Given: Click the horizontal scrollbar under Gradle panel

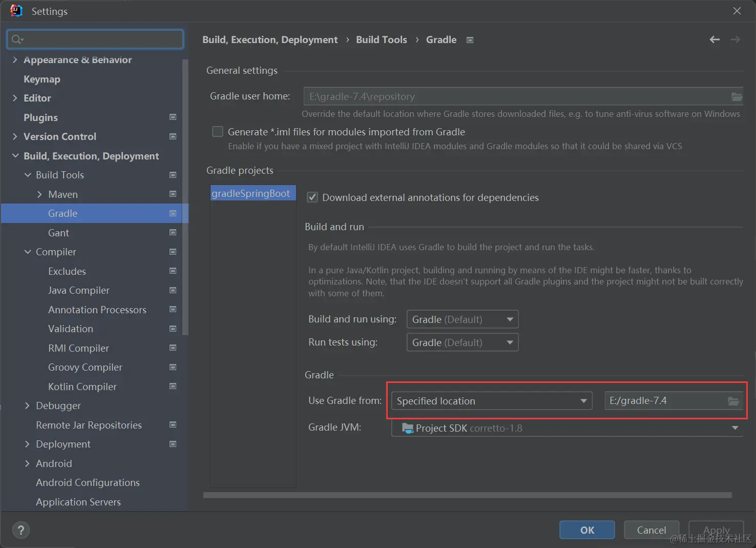Looking at the screenshot, I should pos(467,495).
